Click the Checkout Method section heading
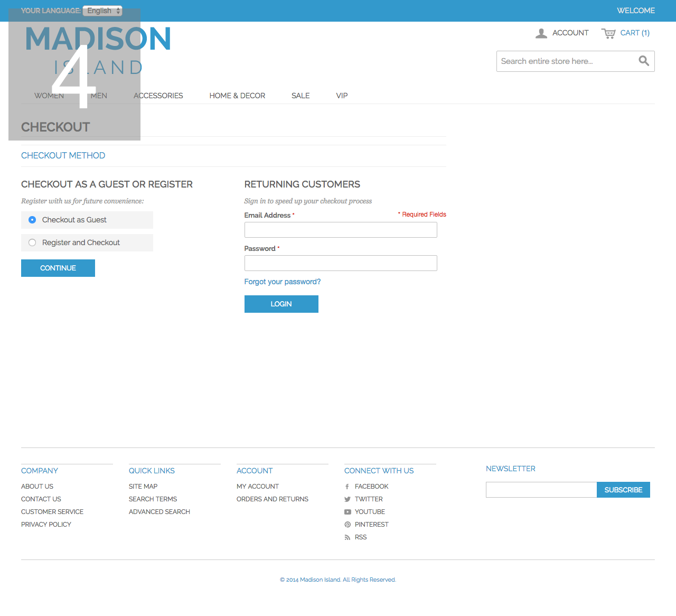676x616 pixels. tap(63, 155)
